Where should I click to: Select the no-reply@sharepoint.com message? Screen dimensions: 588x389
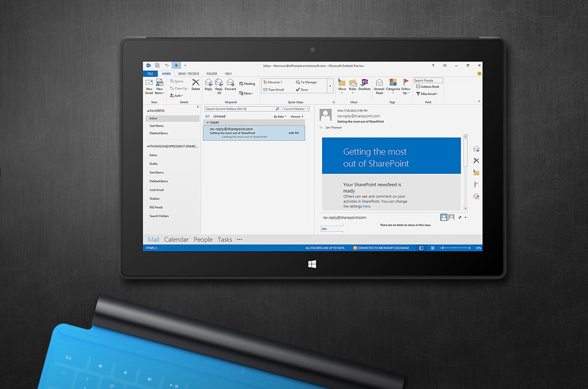tap(254, 133)
